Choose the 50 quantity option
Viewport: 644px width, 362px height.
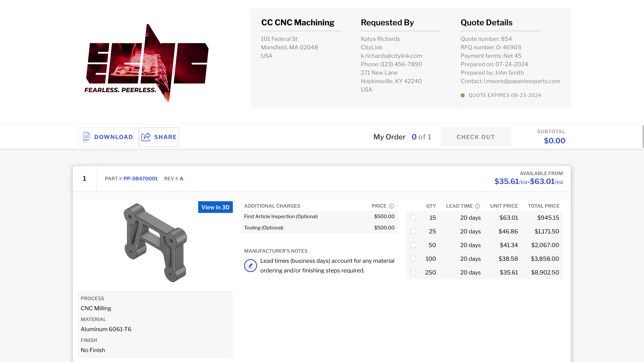[413, 245]
